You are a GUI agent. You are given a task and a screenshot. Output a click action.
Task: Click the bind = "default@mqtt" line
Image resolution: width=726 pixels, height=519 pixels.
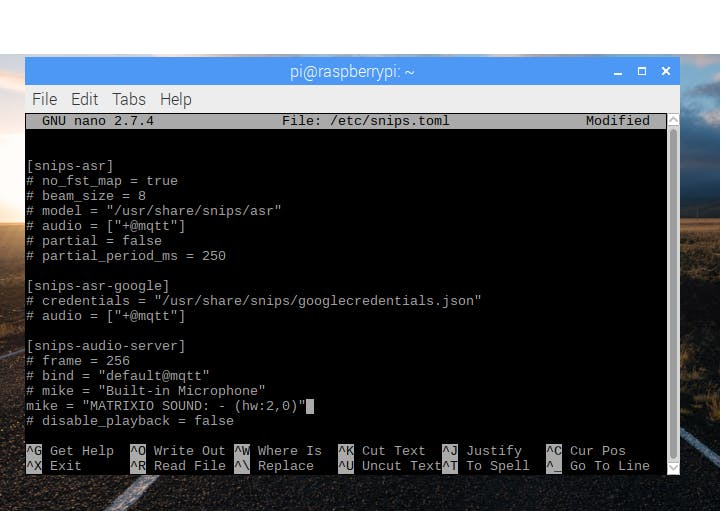(x=118, y=375)
